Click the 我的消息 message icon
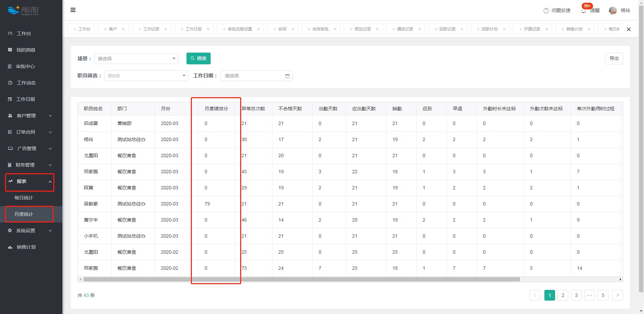 pos(10,50)
